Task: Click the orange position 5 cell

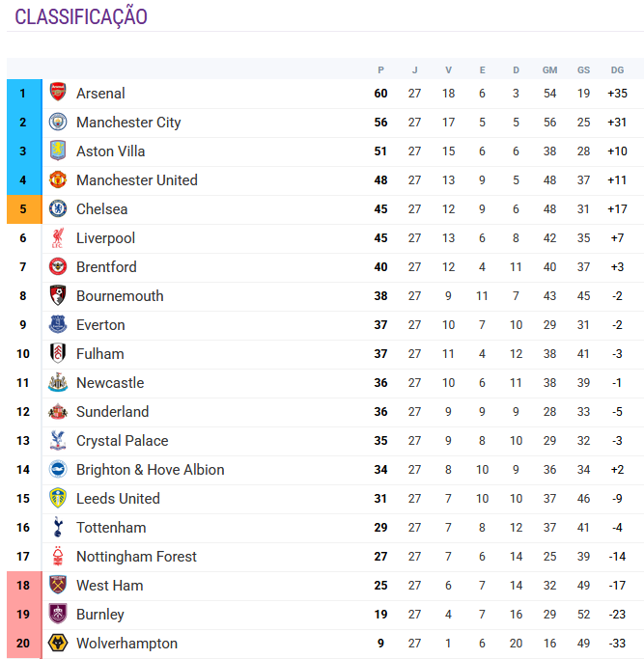Action: [x=23, y=209]
